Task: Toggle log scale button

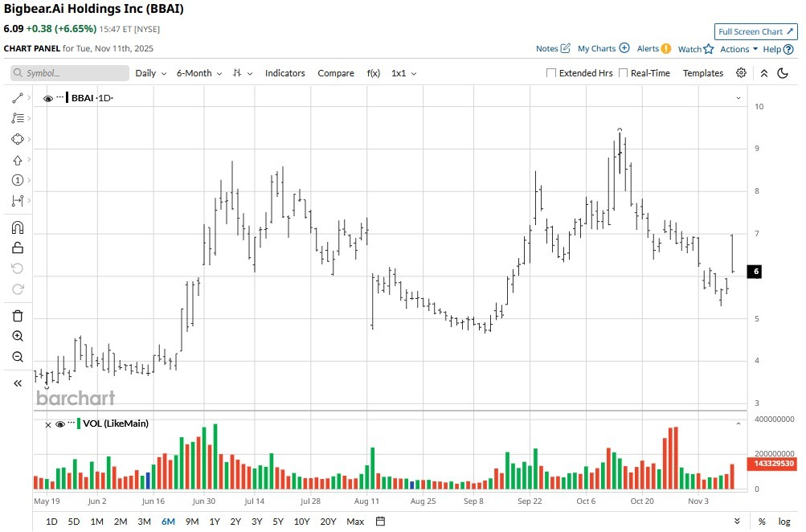Action: (x=784, y=522)
